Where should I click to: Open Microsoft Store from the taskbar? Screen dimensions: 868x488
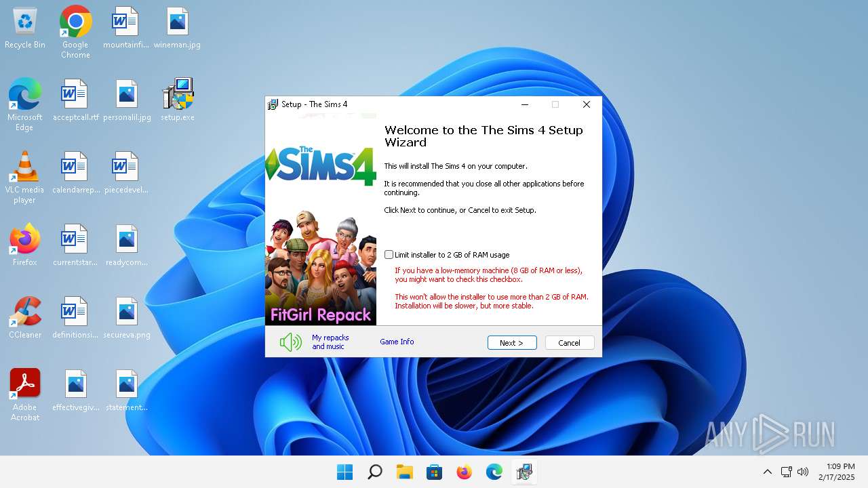(x=434, y=472)
